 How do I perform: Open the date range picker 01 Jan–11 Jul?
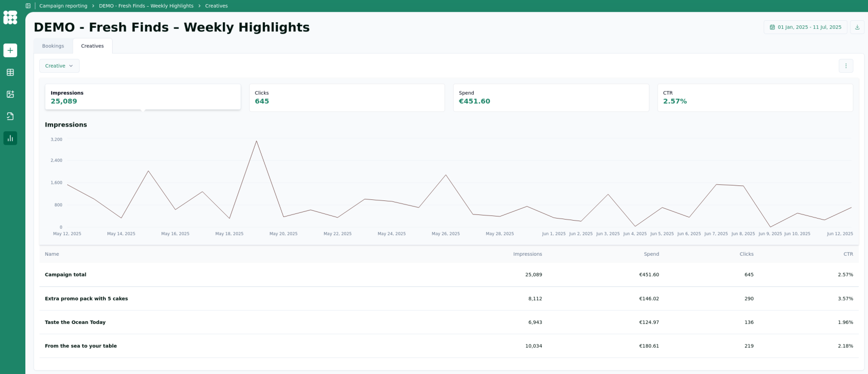[805, 27]
